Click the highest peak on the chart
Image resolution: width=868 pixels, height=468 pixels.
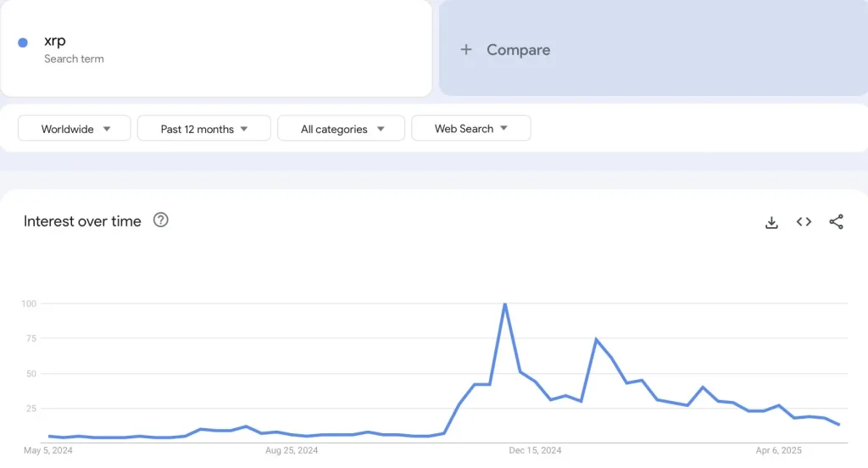coord(505,304)
